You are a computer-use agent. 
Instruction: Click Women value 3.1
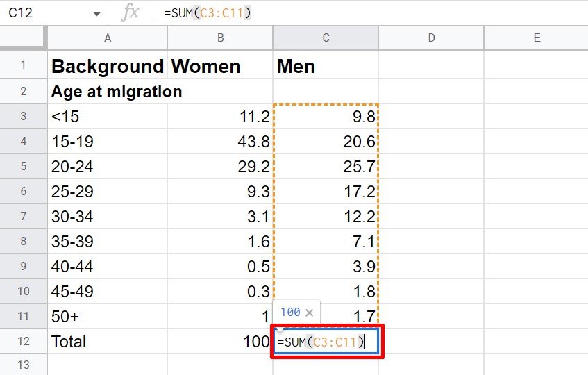tap(220, 216)
